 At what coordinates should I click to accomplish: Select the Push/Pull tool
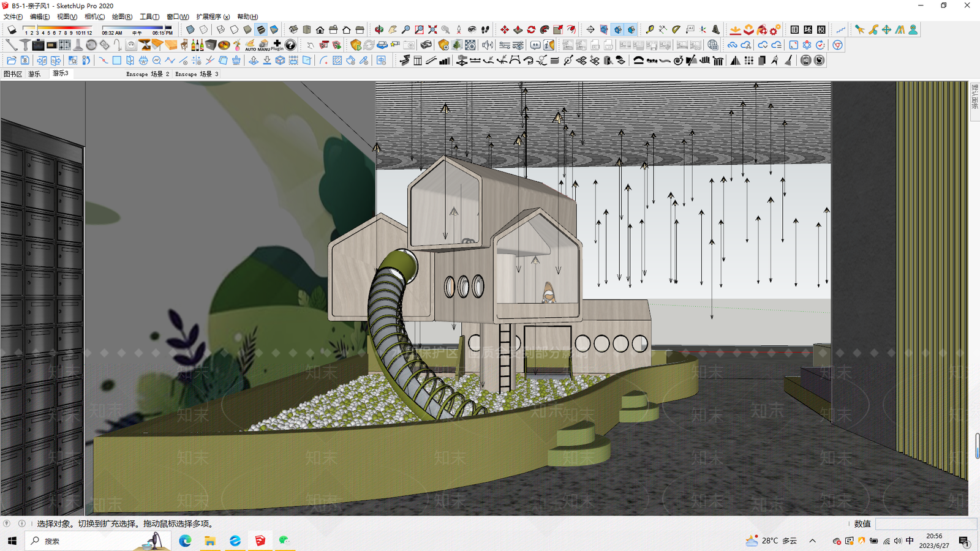(x=518, y=29)
